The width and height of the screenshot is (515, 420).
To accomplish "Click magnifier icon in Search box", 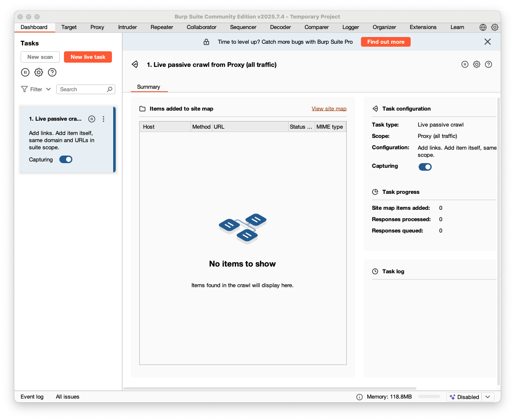I will tap(110, 89).
